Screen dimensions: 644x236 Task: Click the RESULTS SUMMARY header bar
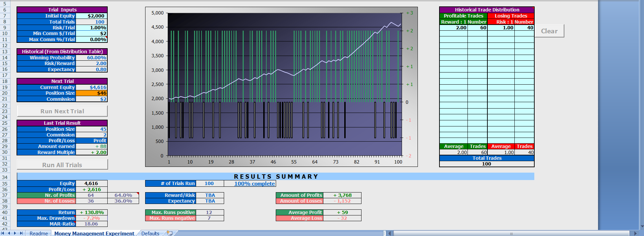pyautogui.click(x=275, y=177)
